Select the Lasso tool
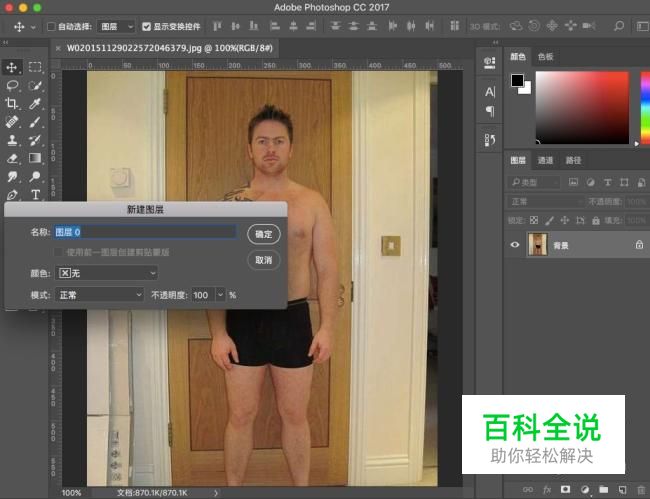The height and width of the screenshot is (499, 650). pyautogui.click(x=13, y=86)
